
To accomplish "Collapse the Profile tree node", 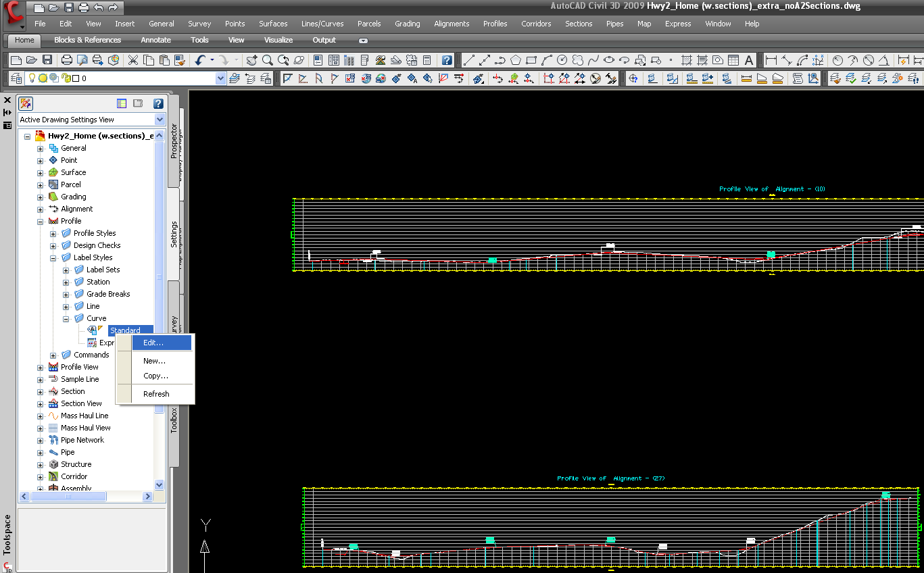I will 40,221.
